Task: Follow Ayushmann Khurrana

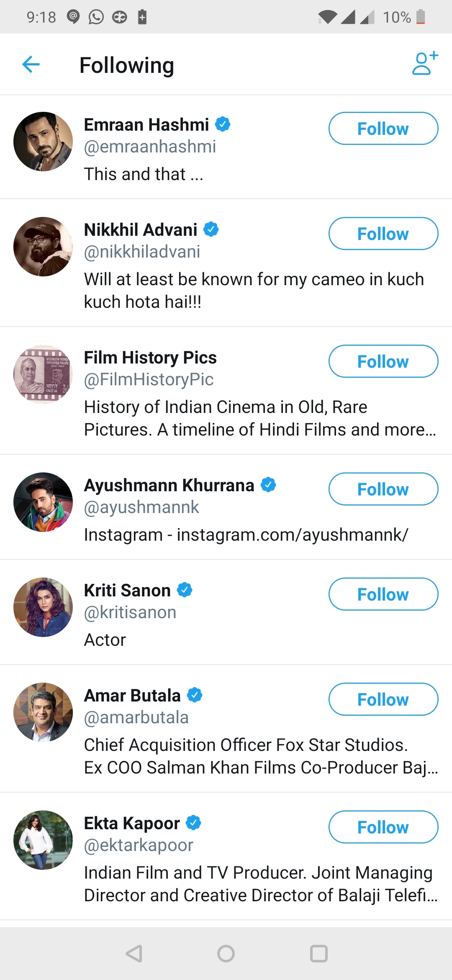Action: coord(383,489)
